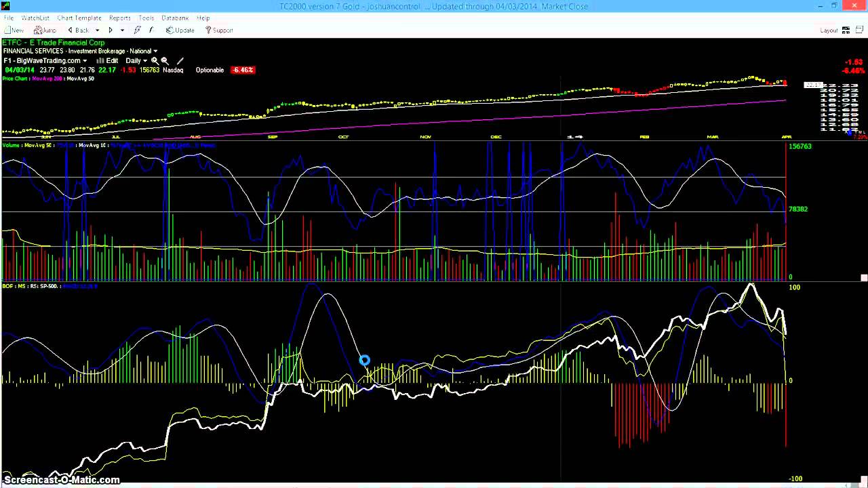Click the -100 scale value in lower pane
The image size is (868, 488).
[x=795, y=479]
